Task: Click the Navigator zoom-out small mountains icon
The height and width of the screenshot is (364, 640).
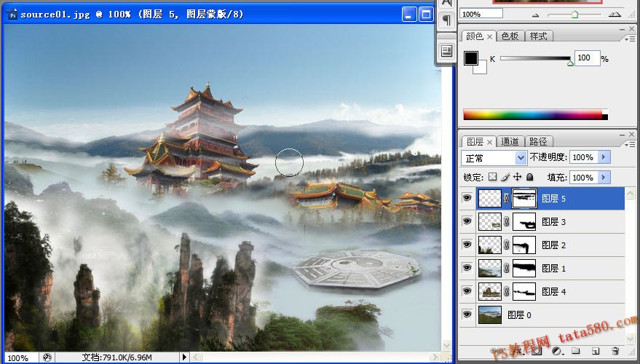Action: click(x=536, y=15)
